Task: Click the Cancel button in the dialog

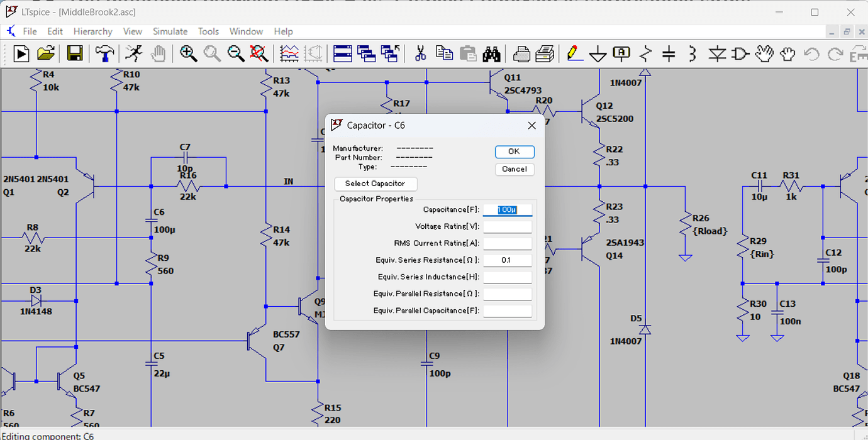Action: [x=515, y=169]
